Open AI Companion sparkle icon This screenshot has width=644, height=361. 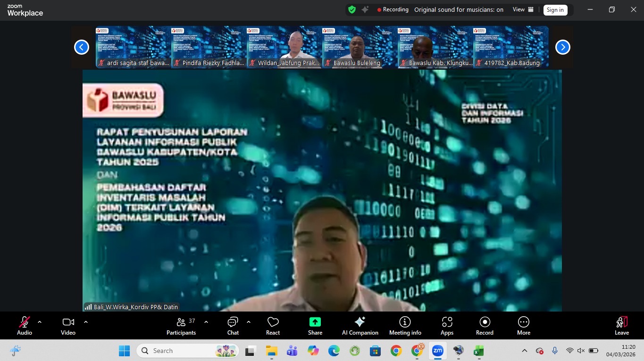click(x=360, y=322)
